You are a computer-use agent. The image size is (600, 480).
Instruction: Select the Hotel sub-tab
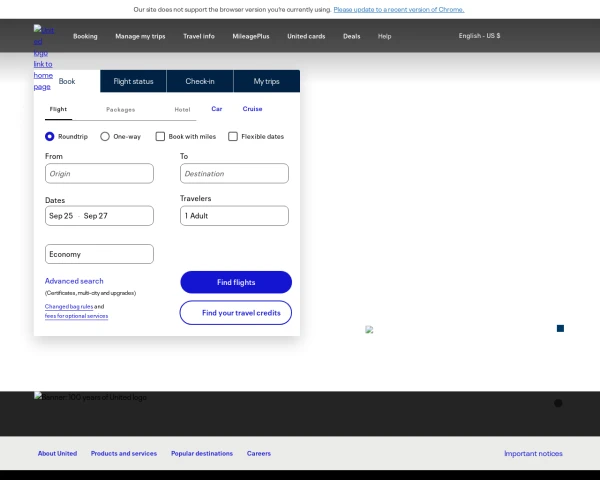(x=182, y=109)
